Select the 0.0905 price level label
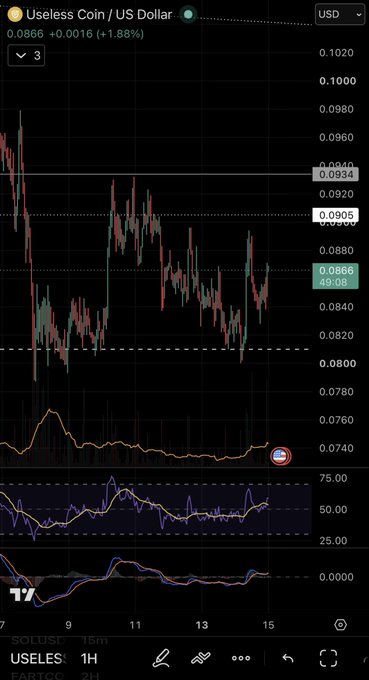 click(336, 215)
